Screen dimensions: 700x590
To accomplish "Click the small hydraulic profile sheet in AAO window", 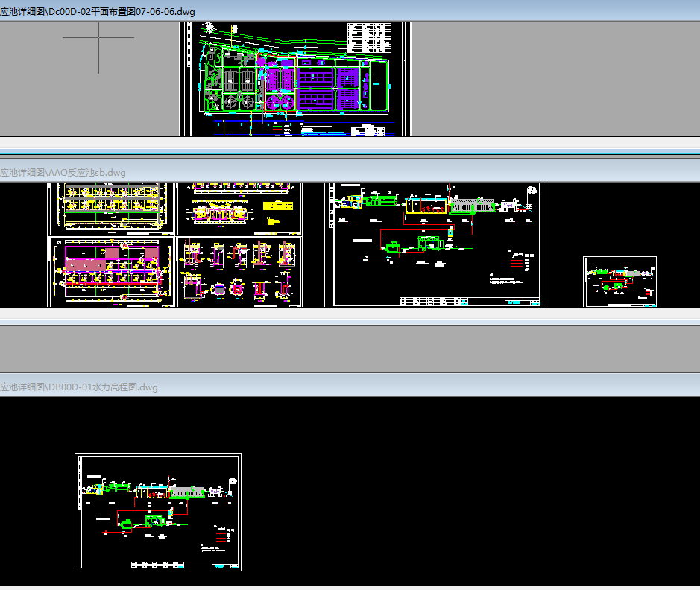I will tap(619, 282).
